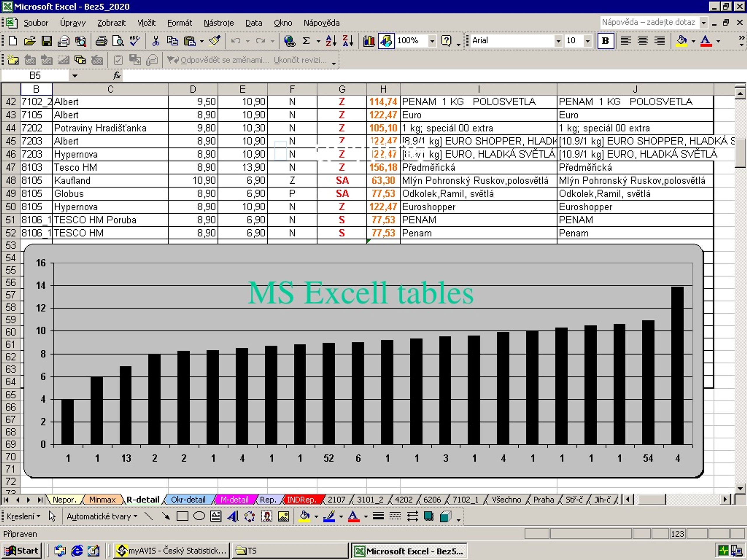Click the vertical scrollbar down arrow
This screenshot has width=747, height=560.
click(740, 488)
